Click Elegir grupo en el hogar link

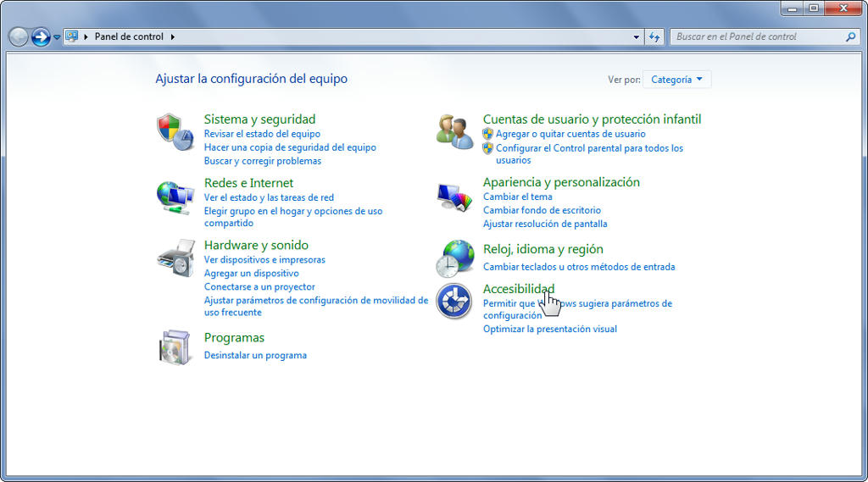point(292,217)
